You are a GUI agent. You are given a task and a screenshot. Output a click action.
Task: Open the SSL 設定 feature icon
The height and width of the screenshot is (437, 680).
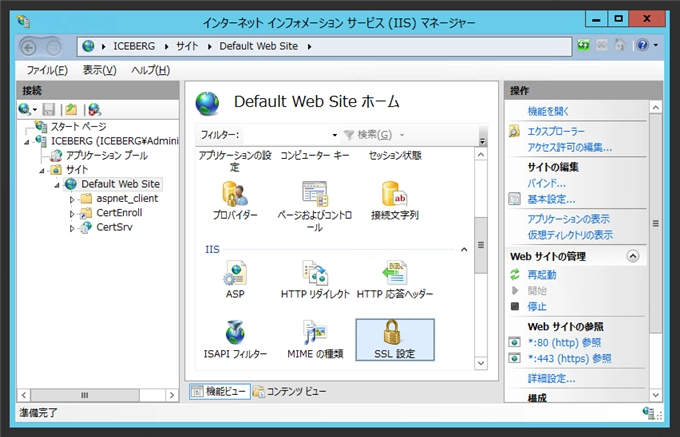(395, 340)
